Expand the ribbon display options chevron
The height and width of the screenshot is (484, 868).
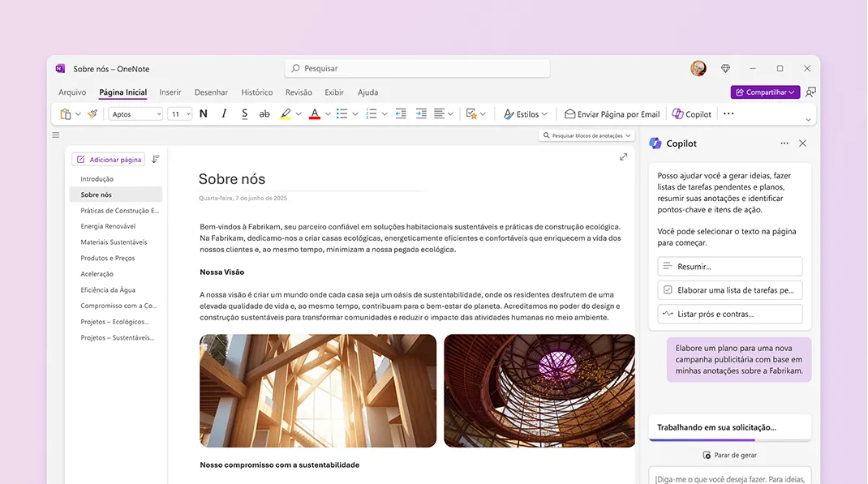click(x=808, y=119)
